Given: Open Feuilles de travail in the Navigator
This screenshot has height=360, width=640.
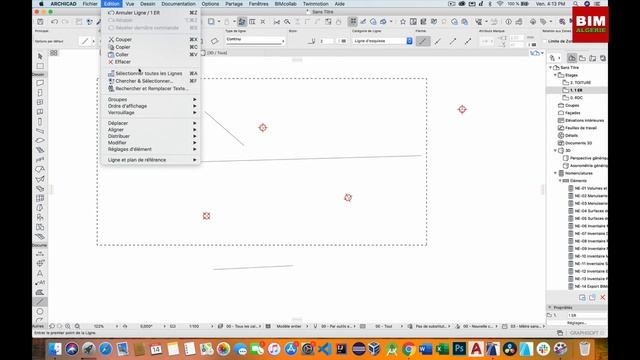Looking at the screenshot, I should pyautogui.click(x=581, y=128).
